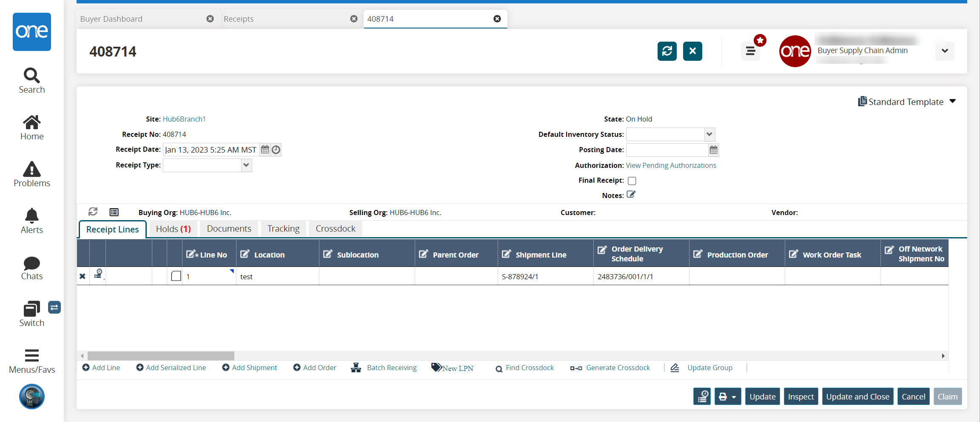The width and height of the screenshot is (980, 422).
Task: Open the Tracking tab
Action: click(284, 229)
